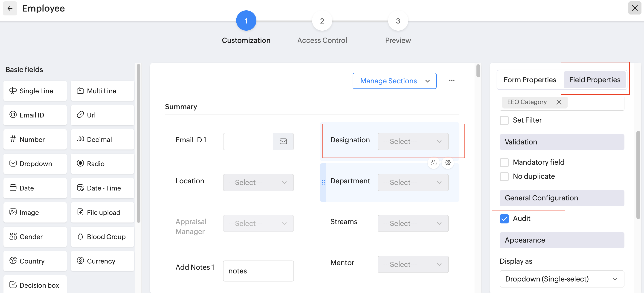Open the Display as dropdown
Screen dimensions: 644x293
tap(562, 279)
